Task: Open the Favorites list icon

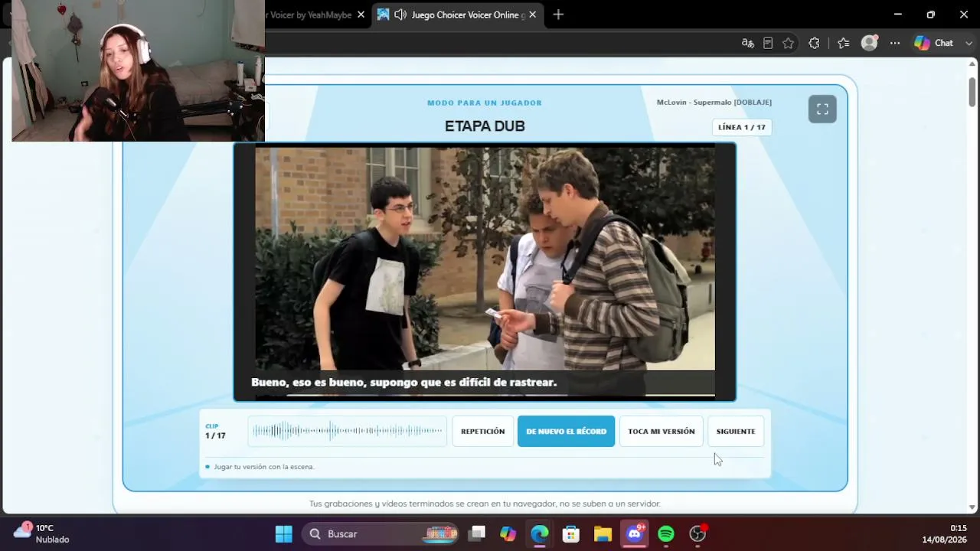Action: (843, 43)
